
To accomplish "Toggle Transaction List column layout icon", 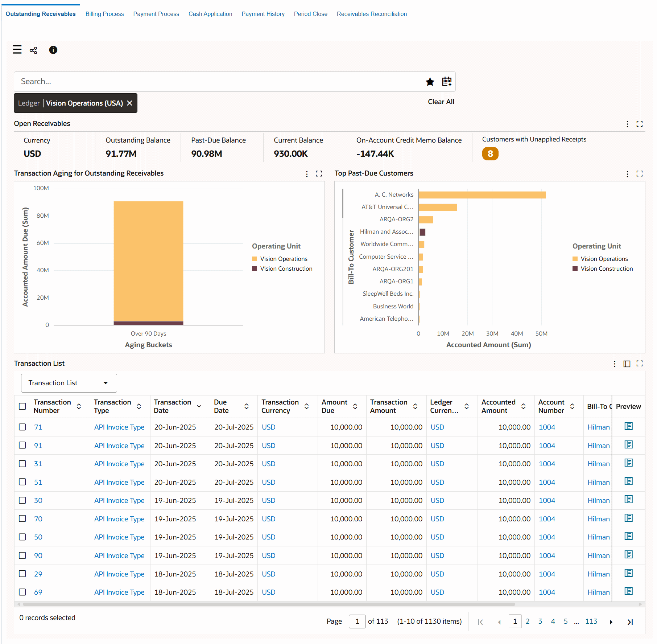I will (627, 364).
